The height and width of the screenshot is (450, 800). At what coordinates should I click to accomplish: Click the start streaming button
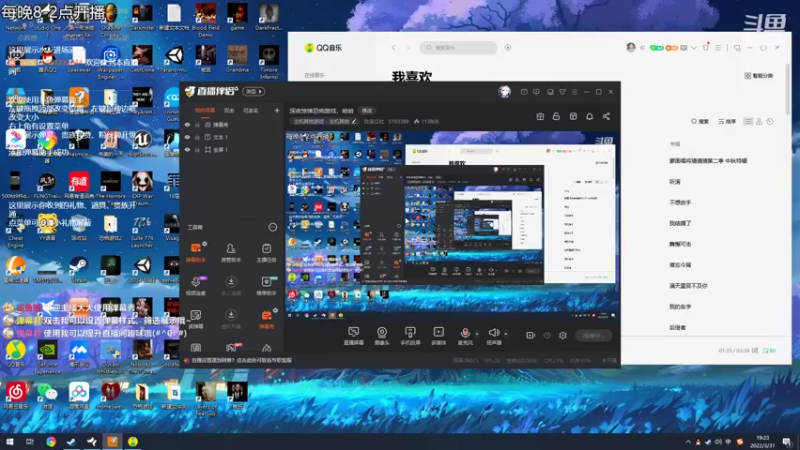[593, 336]
